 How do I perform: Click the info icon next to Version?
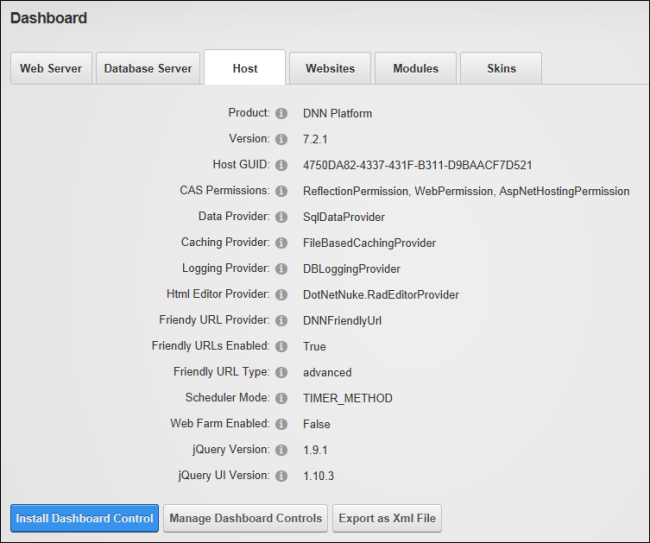281,139
